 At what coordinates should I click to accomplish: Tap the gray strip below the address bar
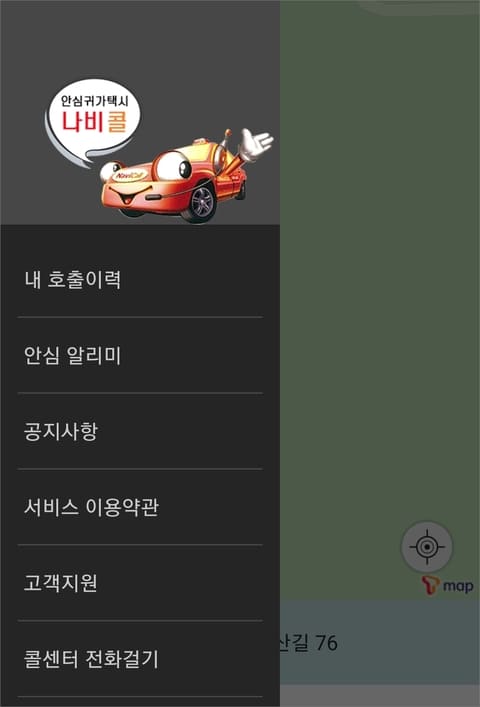[x=380, y=696]
